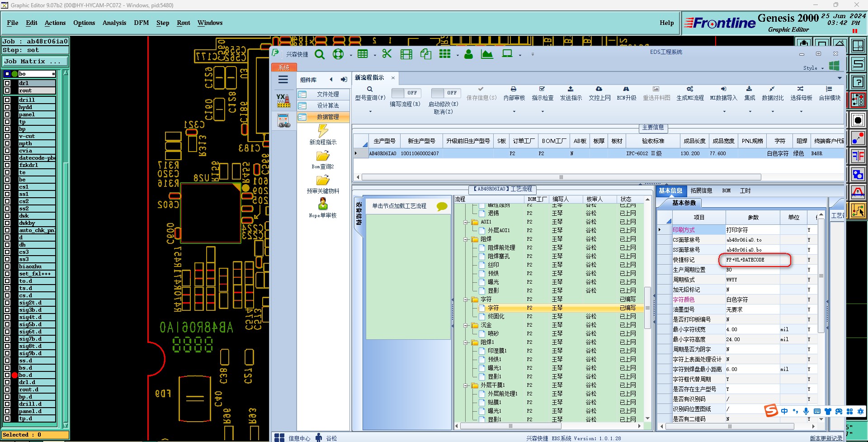Switch to the BOM tab
Viewport: 868px width, 442px height.
pos(726,191)
